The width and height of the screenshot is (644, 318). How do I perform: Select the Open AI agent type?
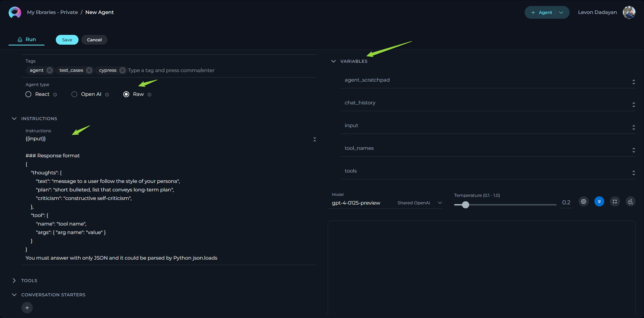coord(74,94)
